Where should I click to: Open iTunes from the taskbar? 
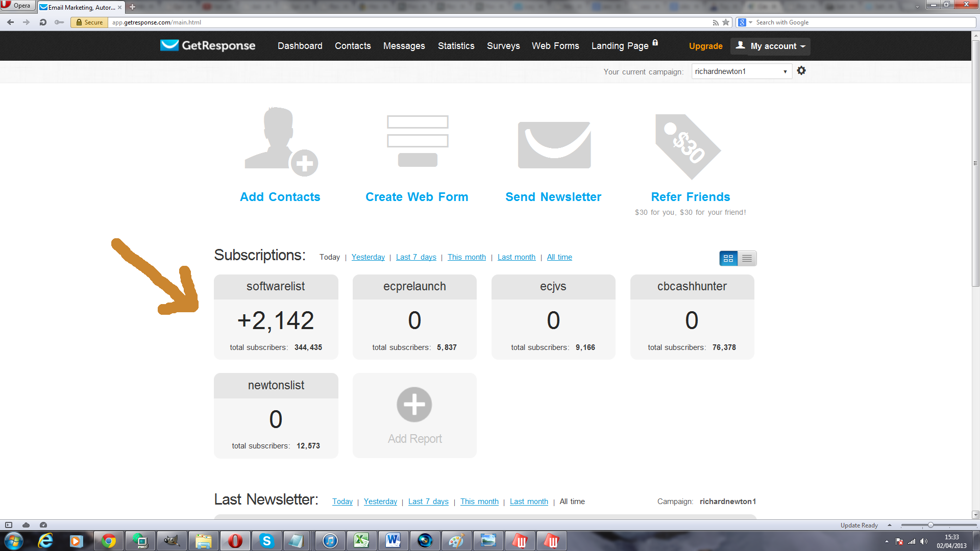click(x=330, y=541)
